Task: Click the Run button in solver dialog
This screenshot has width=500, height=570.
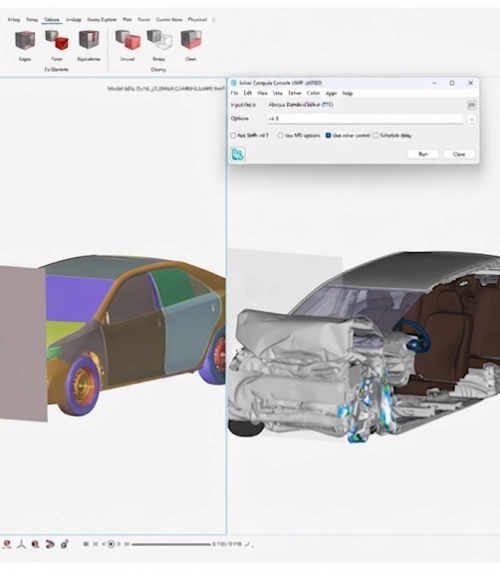Action: 423,154
